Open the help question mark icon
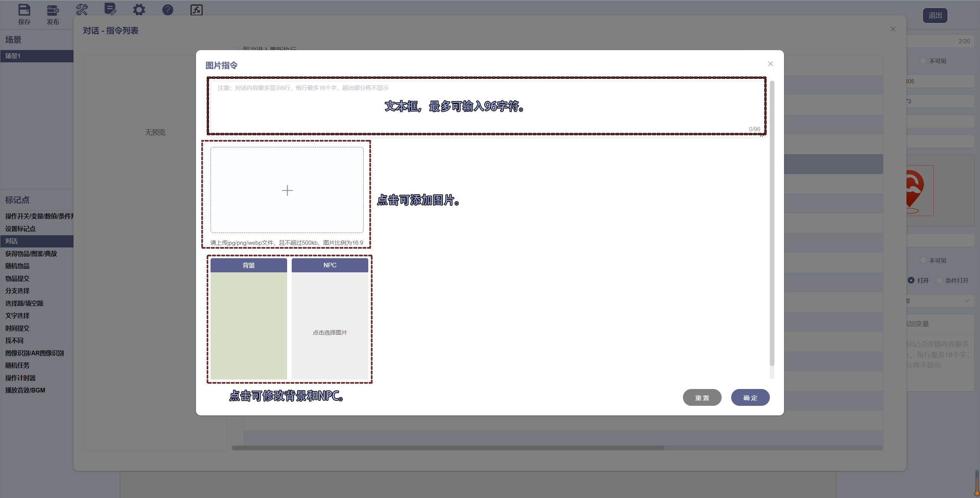980x498 pixels. [168, 10]
